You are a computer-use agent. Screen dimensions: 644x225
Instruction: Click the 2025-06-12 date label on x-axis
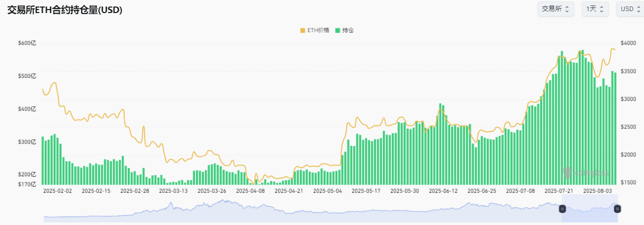point(444,191)
